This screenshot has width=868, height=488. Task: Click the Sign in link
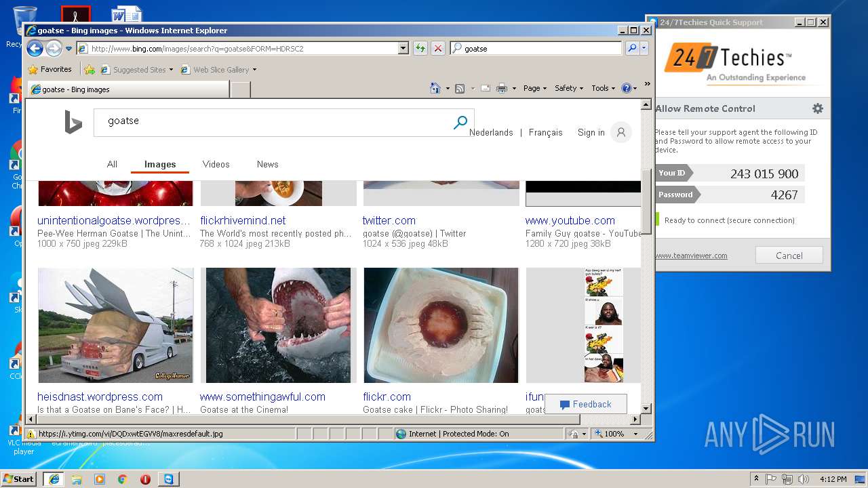pyautogui.click(x=591, y=132)
